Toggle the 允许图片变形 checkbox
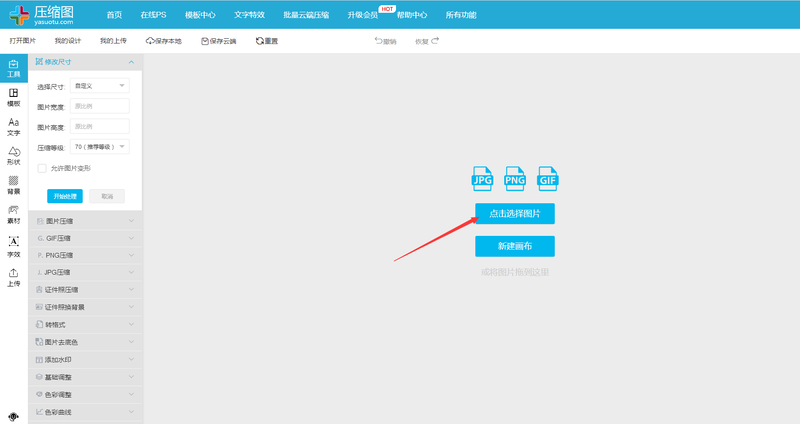This screenshot has height=424, width=800. click(42, 168)
